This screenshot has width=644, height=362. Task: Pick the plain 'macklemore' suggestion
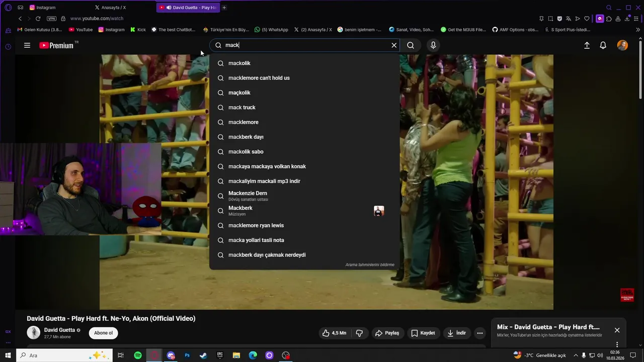tap(304, 122)
